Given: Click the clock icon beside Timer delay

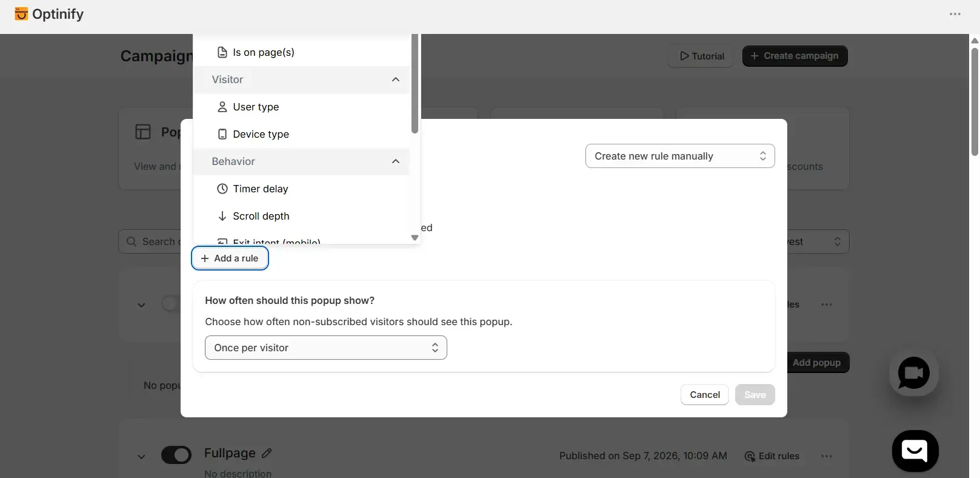Looking at the screenshot, I should (x=222, y=189).
